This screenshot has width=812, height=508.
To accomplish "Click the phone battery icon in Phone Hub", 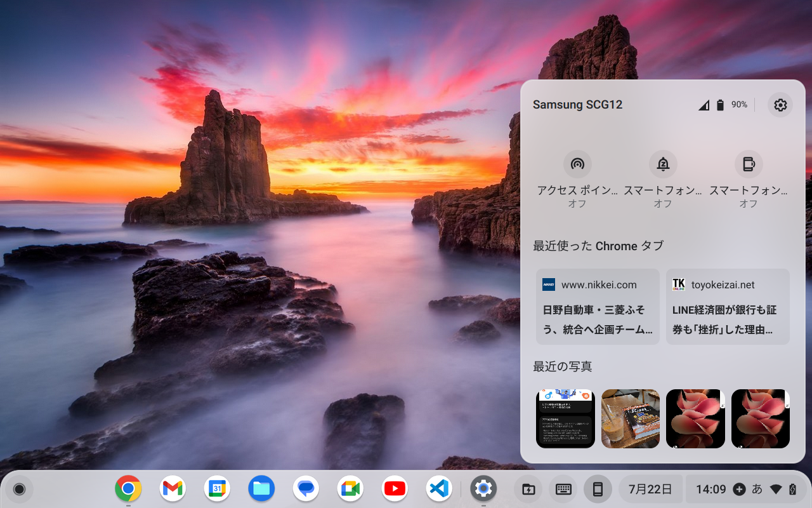I will point(720,105).
